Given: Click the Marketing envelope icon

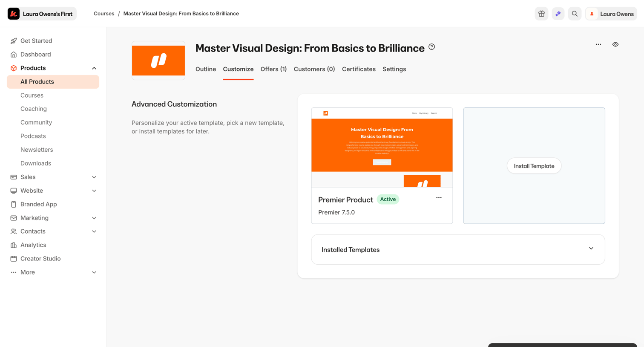Looking at the screenshot, I should [x=14, y=218].
